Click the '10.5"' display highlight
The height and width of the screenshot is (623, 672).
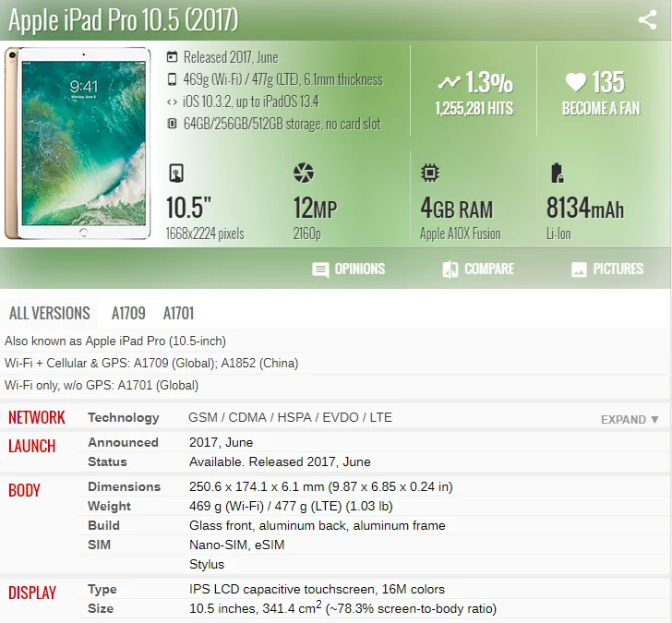(188, 208)
